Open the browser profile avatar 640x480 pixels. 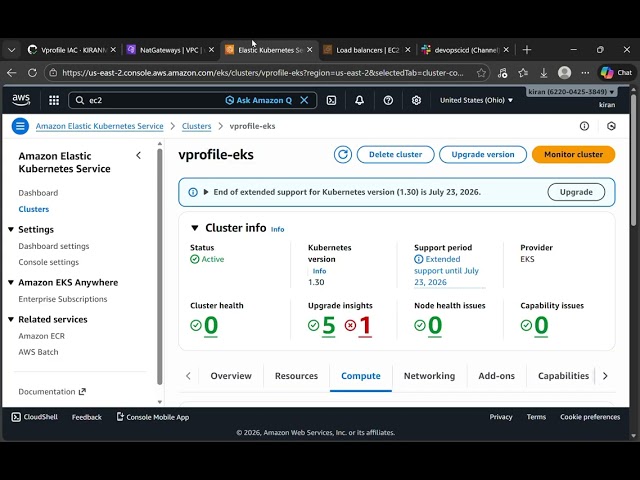(x=564, y=73)
